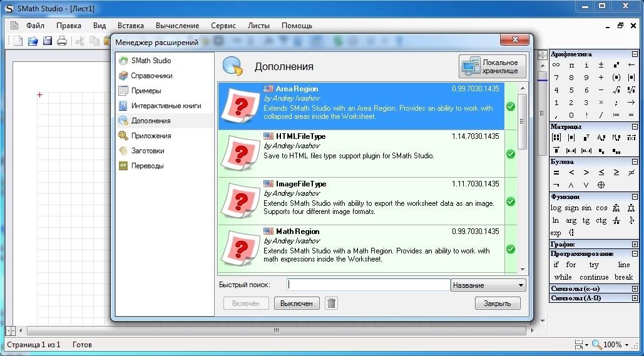This screenshot has width=644, height=356.
Task: Click the Закрыть button
Action: [498, 303]
